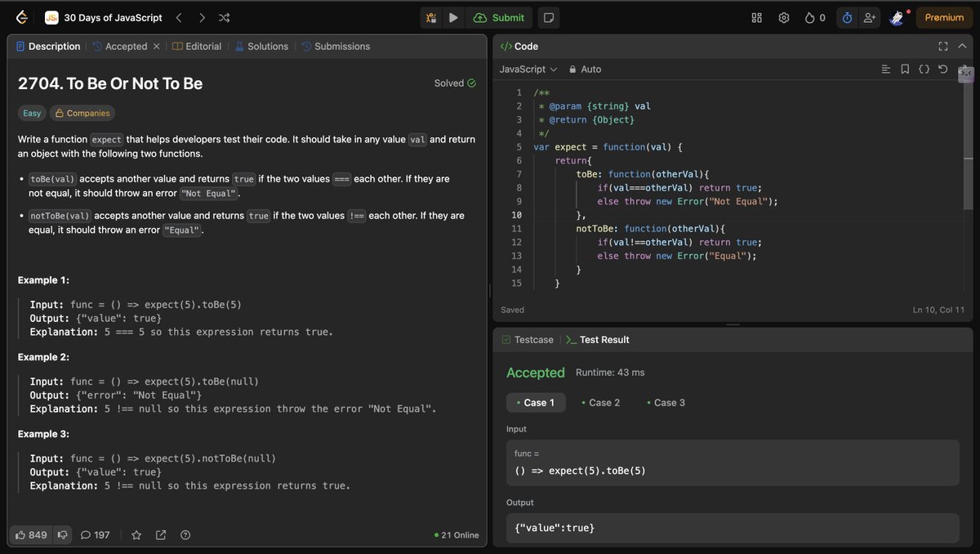Open the profile avatar menu
The width and height of the screenshot is (980, 554).
coord(897,17)
